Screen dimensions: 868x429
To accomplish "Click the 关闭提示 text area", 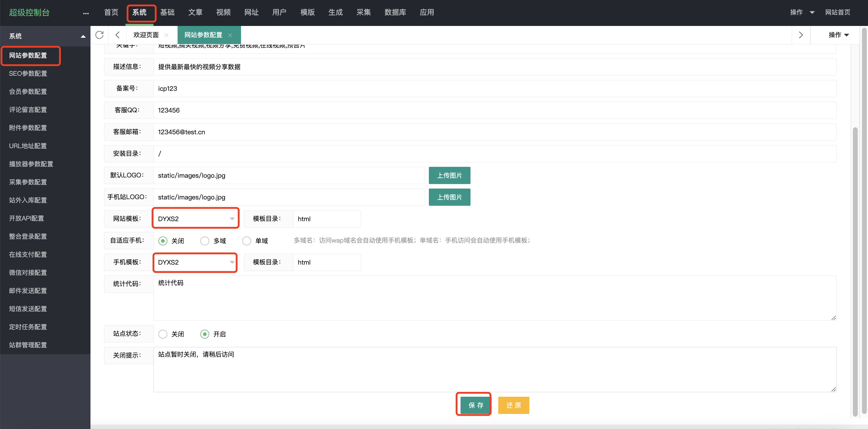I will click(x=495, y=369).
